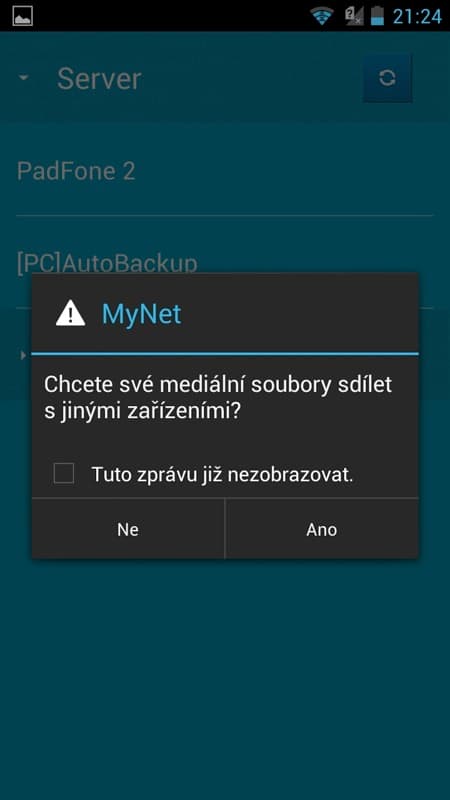Open the dropdown arrow left of Server
450x800 pixels.
coord(23,78)
